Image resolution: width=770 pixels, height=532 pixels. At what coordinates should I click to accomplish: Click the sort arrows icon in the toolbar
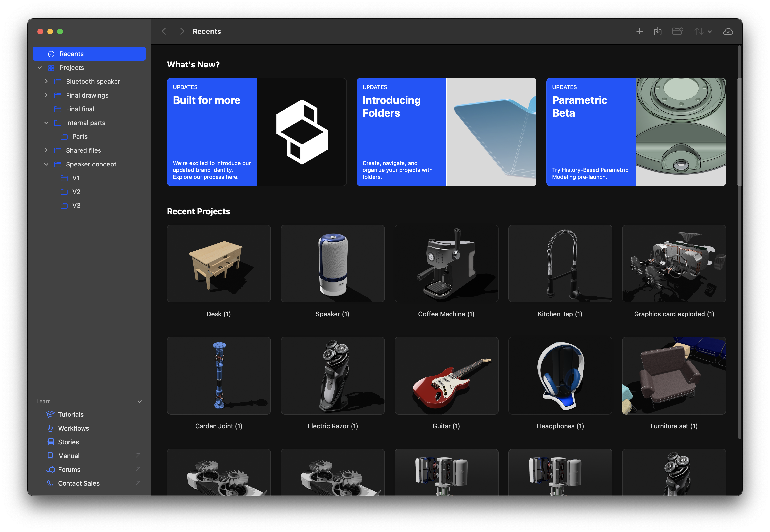point(699,31)
